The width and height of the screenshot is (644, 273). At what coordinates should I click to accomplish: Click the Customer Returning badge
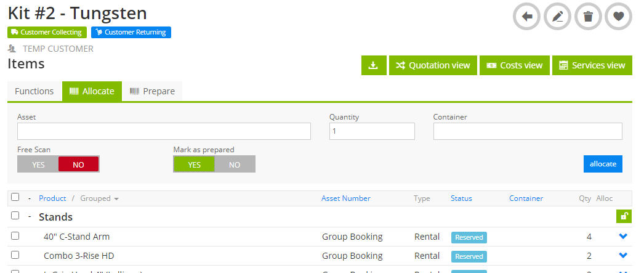coord(131,32)
